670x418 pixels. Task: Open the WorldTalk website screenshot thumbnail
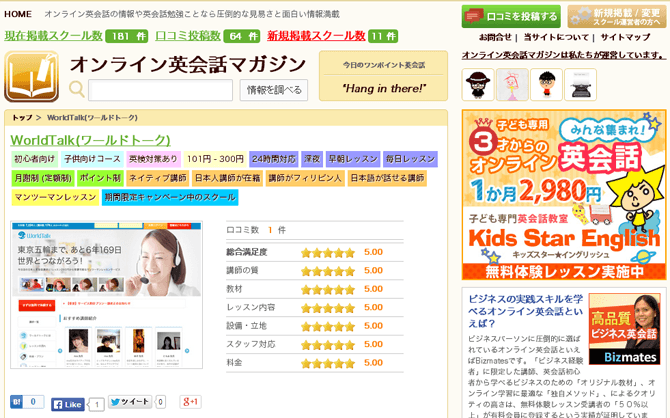point(106,295)
